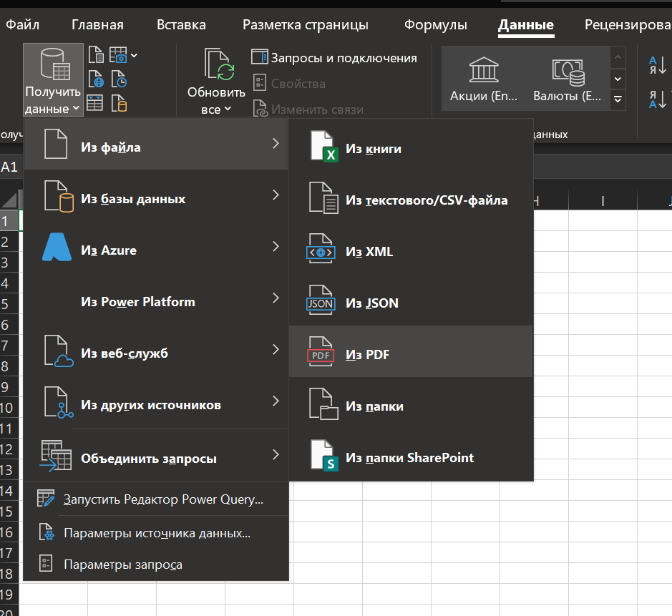Click the Name Box showing A1
This screenshot has height=616, width=672.
(11, 167)
